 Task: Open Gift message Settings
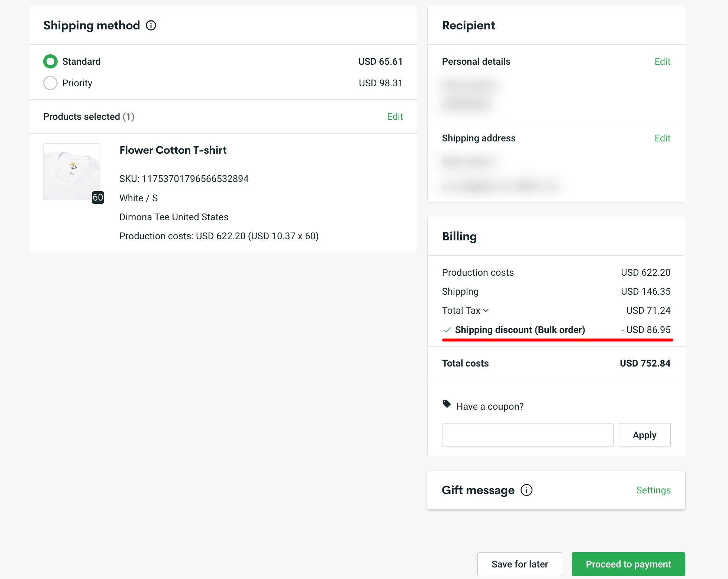coord(653,490)
